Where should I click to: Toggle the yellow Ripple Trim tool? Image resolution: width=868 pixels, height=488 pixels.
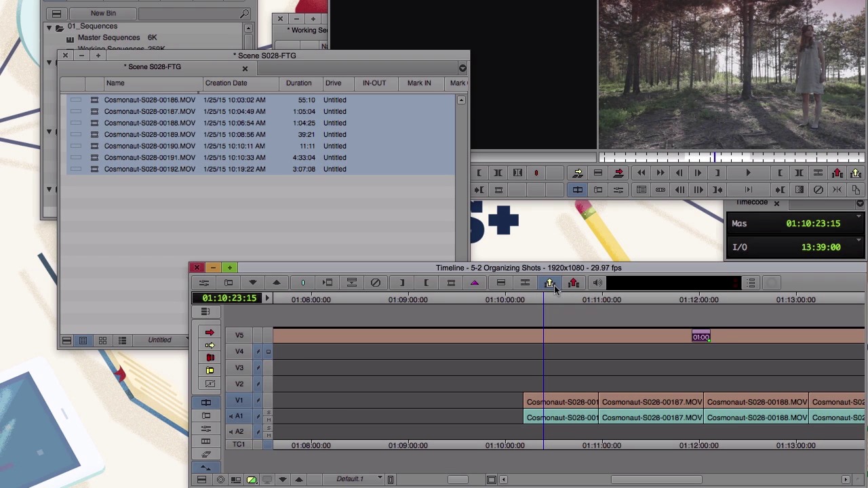[x=210, y=371]
